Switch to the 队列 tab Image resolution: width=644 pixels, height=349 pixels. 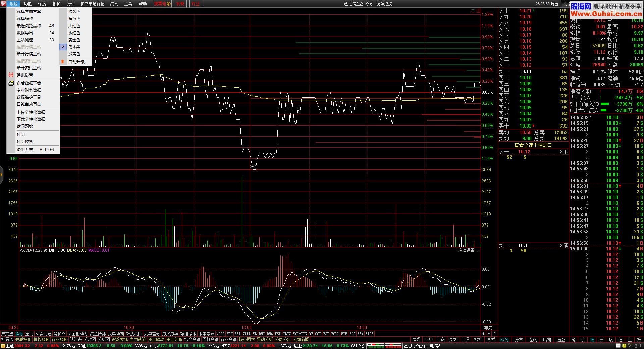(x=504, y=340)
